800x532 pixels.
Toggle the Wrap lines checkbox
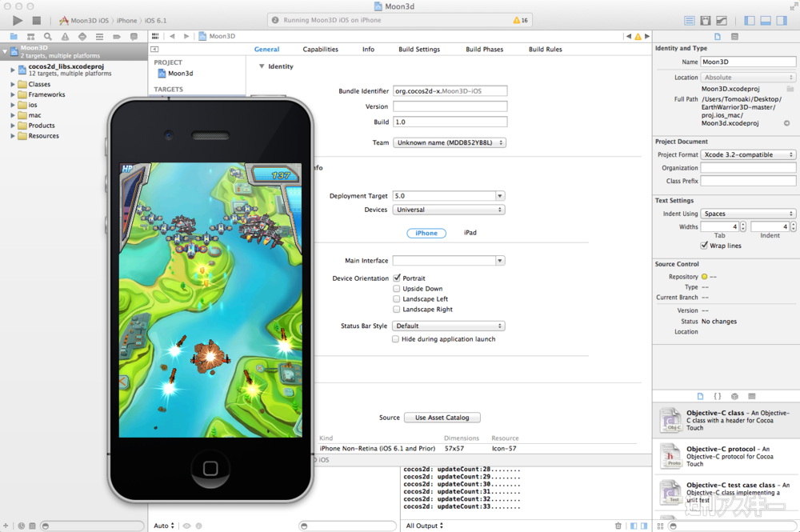pyautogui.click(x=704, y=246)
